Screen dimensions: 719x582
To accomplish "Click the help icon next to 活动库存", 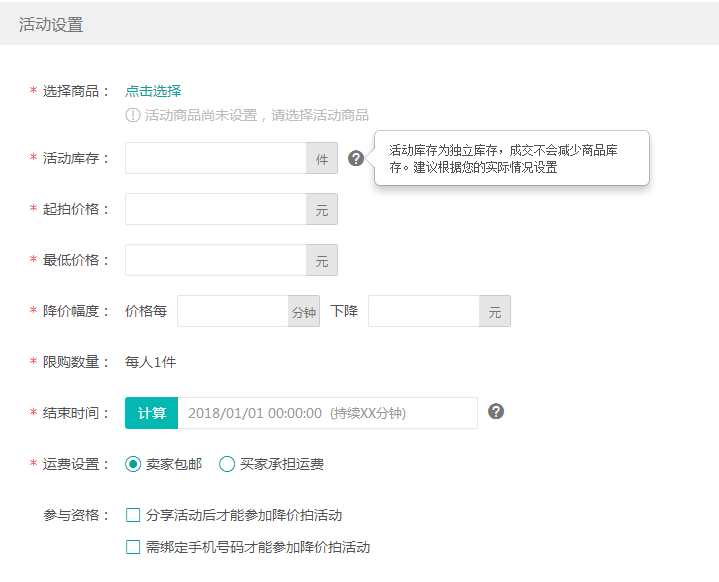I will coord(356,158).
